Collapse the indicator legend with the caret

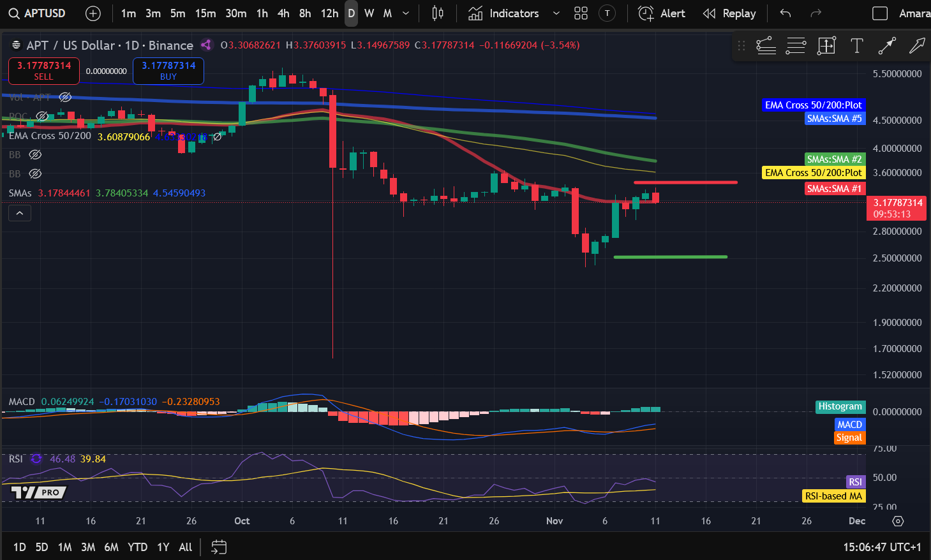[x=19, y=212]
